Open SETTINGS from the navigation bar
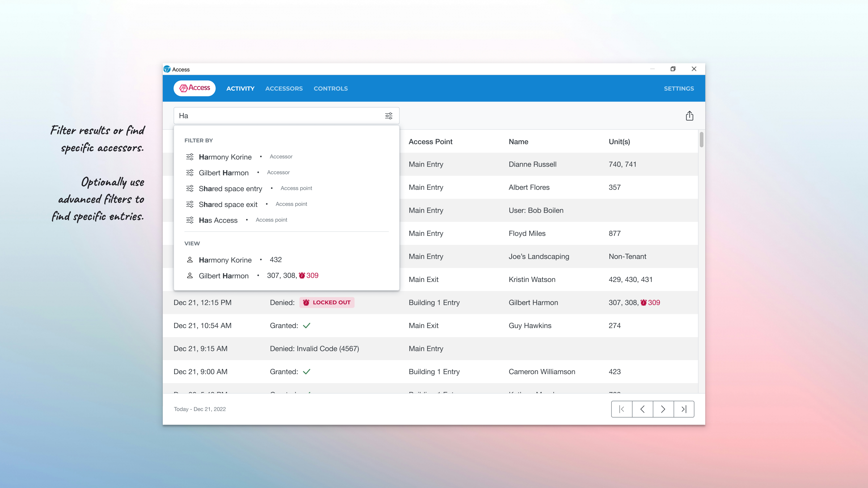The height and width of the screenshot is (488, 868). pos(679,88)
